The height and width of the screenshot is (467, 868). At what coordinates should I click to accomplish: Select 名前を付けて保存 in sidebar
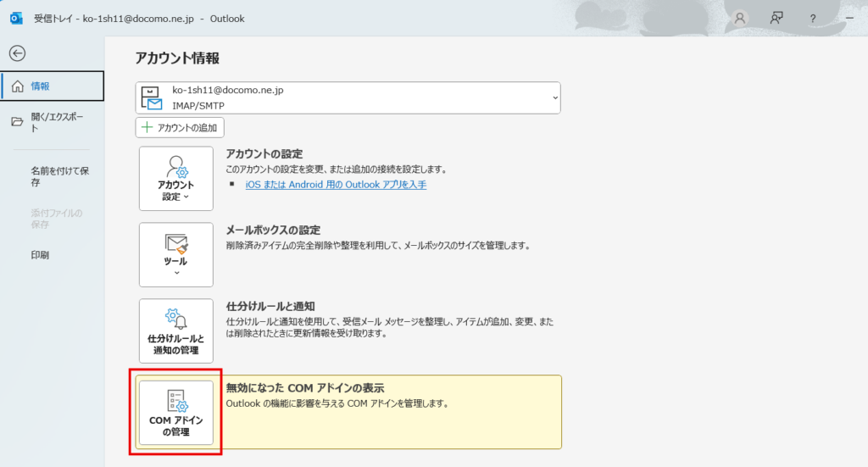[x=59, y=176]
